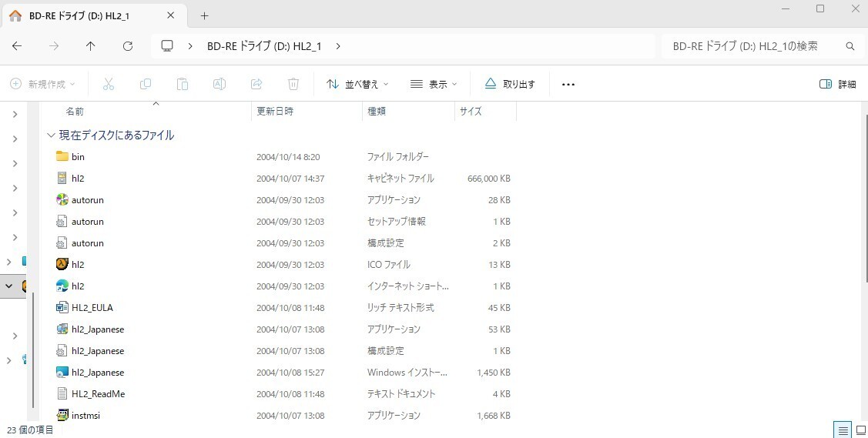Click BD-RE ドライブ (D:) HL2_1 breadcrumb
The image size is (868, 438).
(x=264, y=46)
